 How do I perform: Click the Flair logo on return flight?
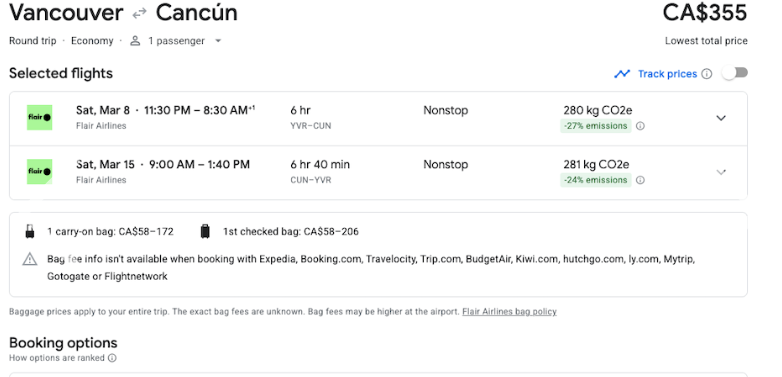(39, 172)
